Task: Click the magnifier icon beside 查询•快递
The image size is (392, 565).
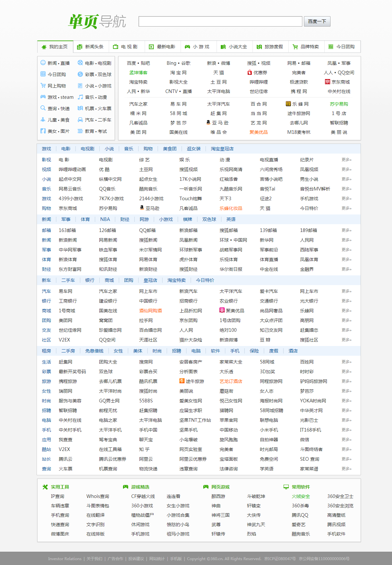Action: coord(43,108)
